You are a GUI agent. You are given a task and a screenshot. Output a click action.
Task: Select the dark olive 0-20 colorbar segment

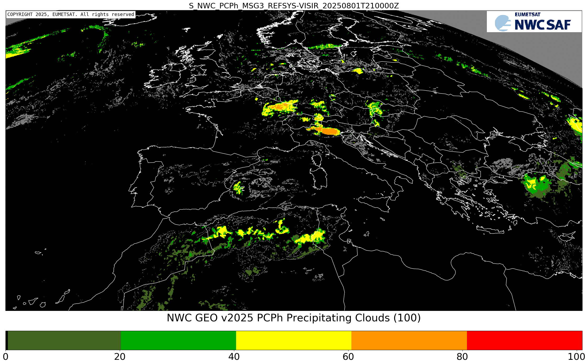click(x=64, y=340)
